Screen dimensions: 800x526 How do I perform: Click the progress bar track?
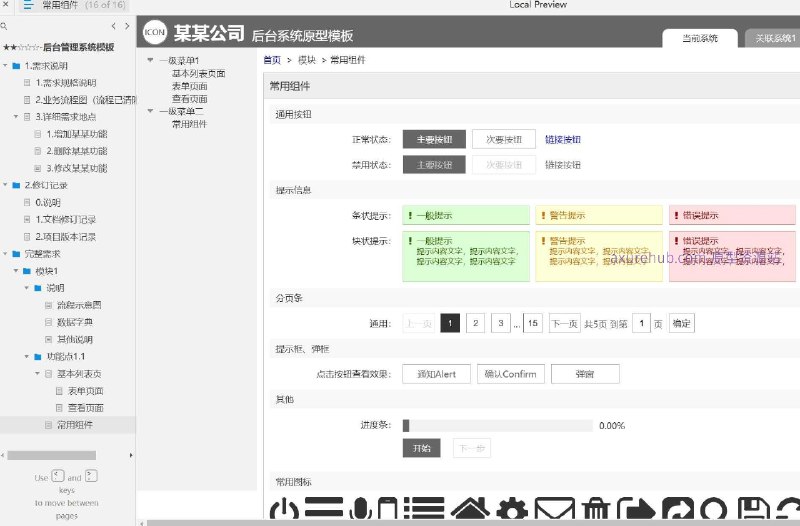pyautogui.click(x=498, y=425)
